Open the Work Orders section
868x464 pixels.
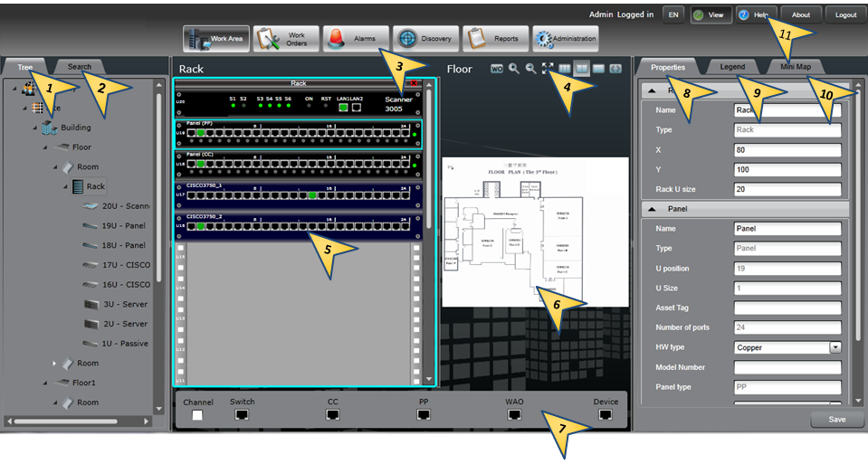(x=285, y=39)
